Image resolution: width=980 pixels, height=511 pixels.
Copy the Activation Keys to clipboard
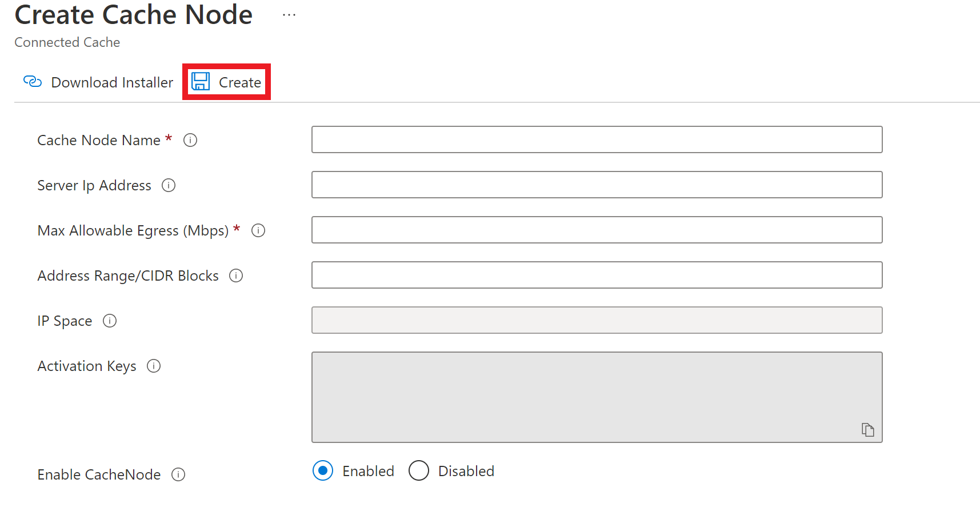pos(867,429)
